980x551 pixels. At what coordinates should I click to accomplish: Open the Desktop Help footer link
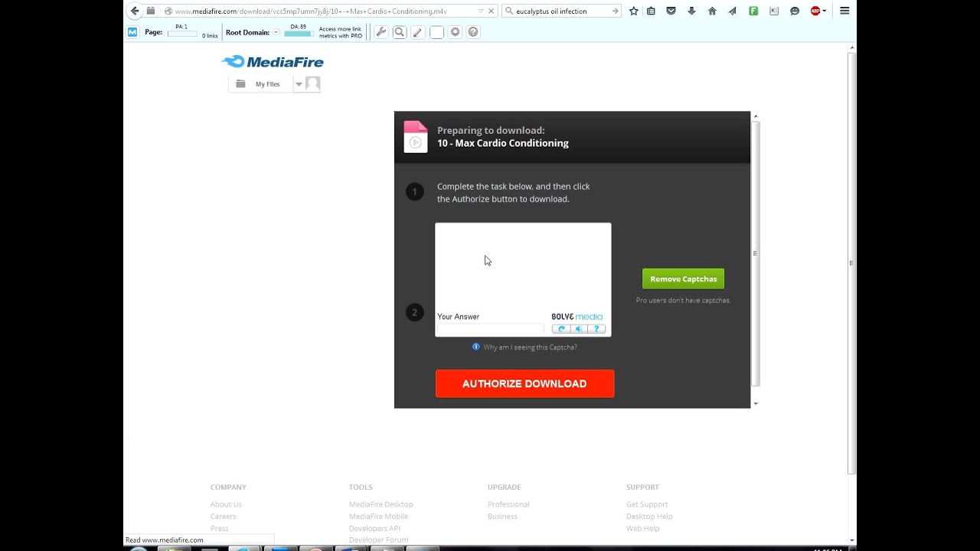point(649,517)
